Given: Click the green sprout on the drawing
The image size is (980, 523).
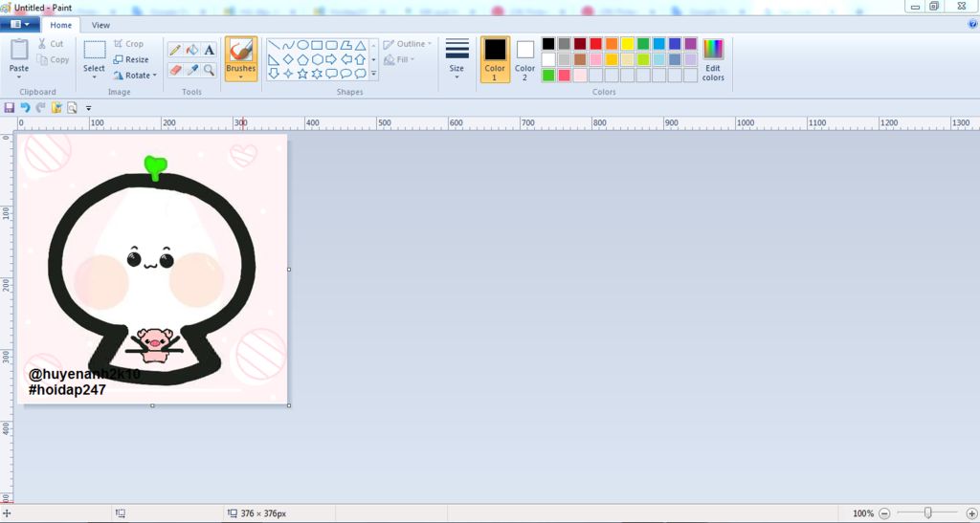Looking at the screenshot, I should tap(155, 167).
